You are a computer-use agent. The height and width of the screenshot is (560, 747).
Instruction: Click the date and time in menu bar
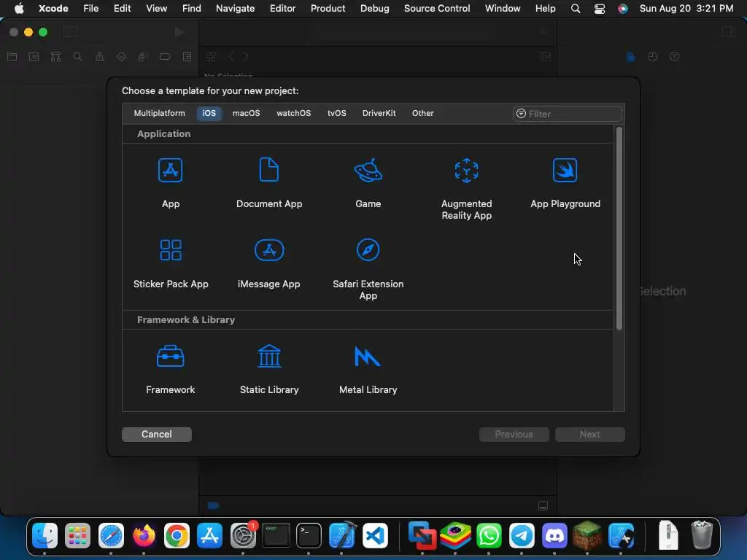pyautogui.click(x=686, y=9)
